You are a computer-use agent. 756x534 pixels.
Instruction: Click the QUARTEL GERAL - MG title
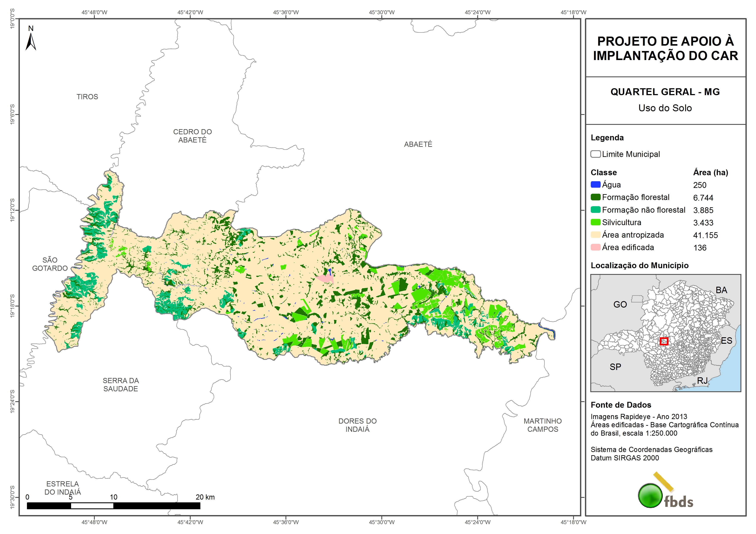click(x=665, y=92)
